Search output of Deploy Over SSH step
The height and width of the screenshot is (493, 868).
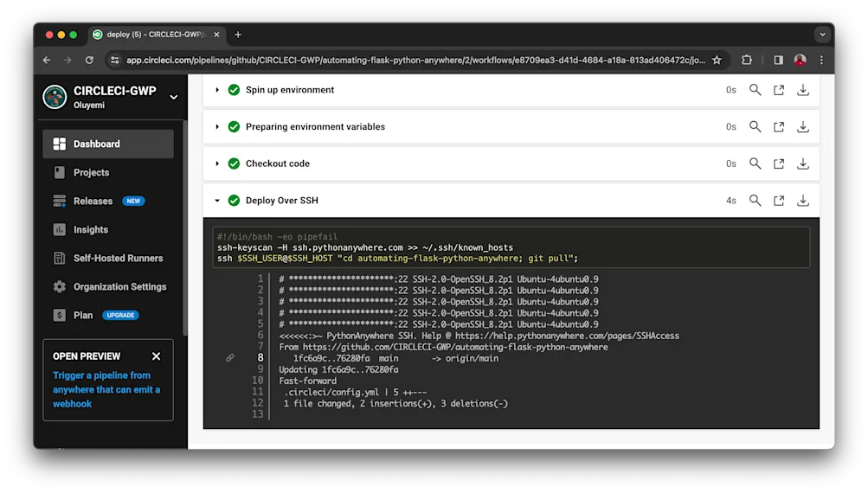click(755, 201)
